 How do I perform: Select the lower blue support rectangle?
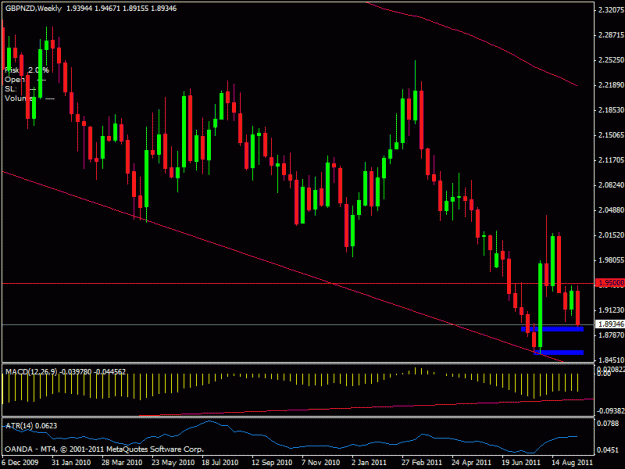558,353
